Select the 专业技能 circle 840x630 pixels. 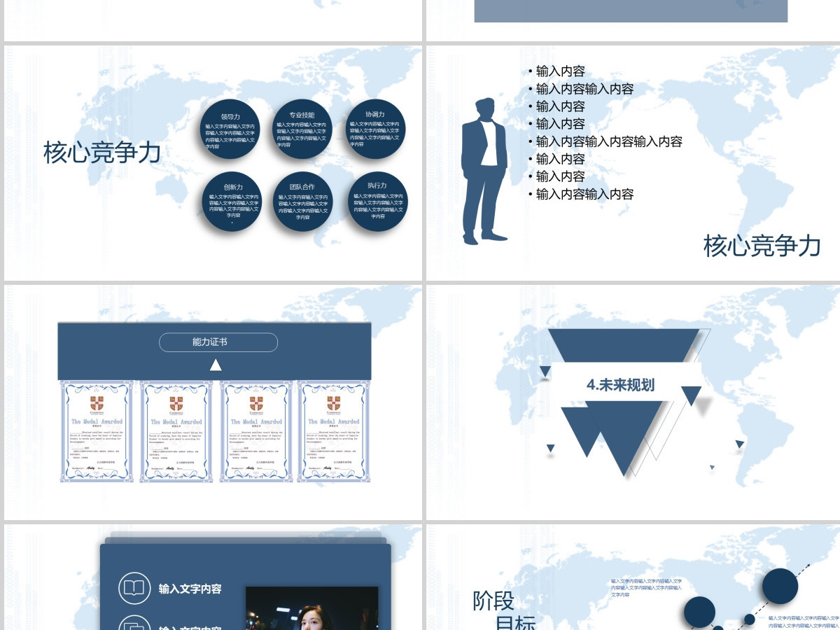[x=302, y=130]
